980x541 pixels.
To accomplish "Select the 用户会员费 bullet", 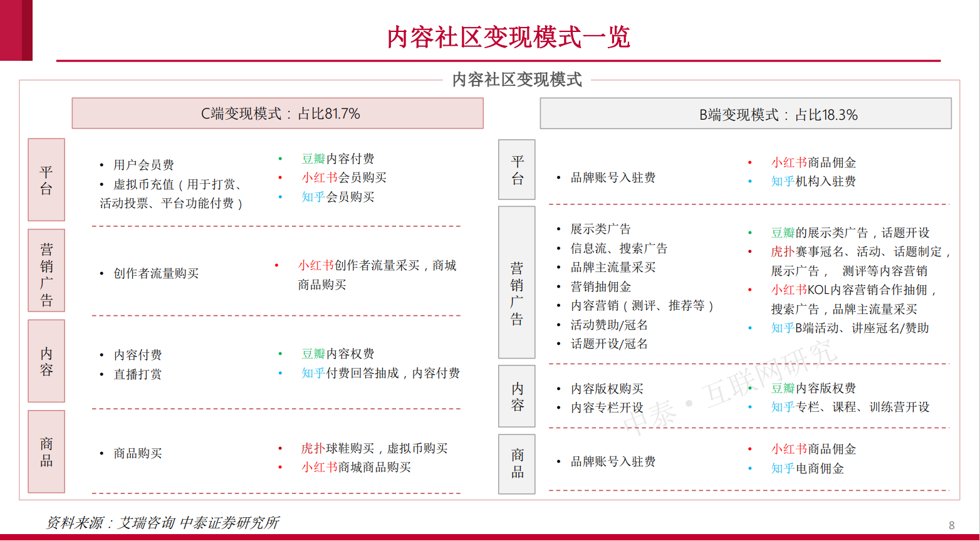I will 143,165.
